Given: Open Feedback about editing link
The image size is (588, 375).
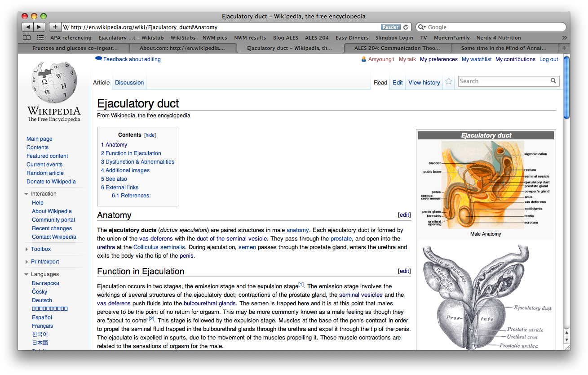Looking at the screenshot, I should [132, 59].
